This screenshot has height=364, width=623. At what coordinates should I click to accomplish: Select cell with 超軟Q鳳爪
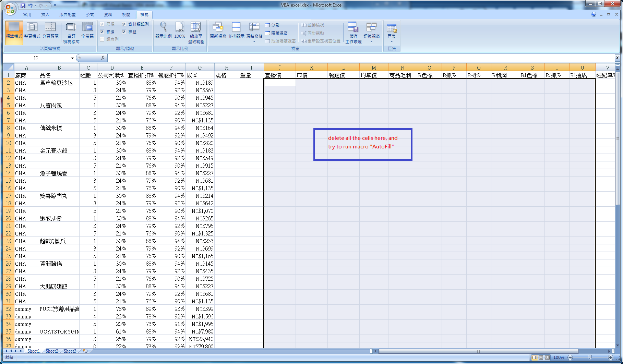click(x=59, y=241)
